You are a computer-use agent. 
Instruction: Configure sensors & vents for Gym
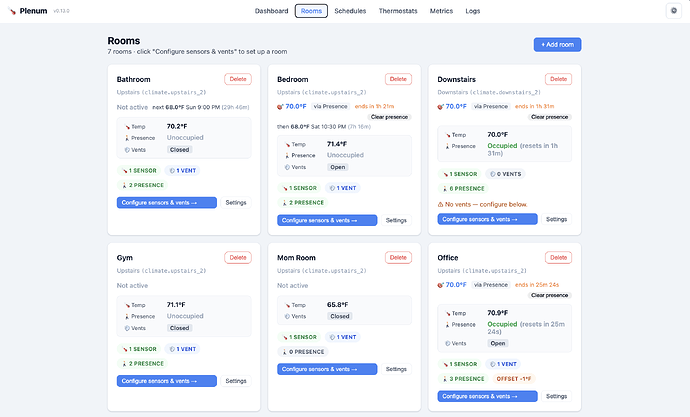[x=166, y=381]
